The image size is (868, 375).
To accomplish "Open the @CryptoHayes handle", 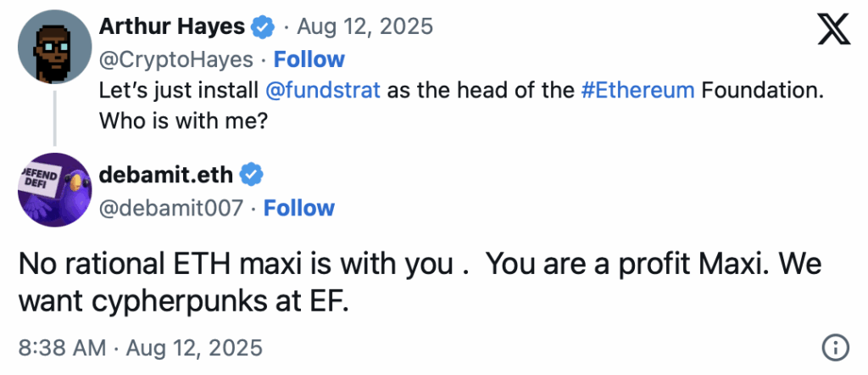I will [176, 59].
